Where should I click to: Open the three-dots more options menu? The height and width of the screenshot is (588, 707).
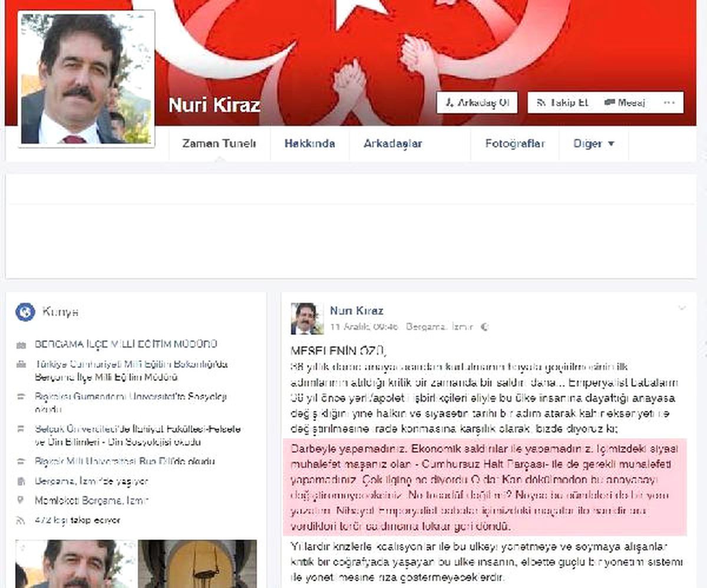click(669, 103)
